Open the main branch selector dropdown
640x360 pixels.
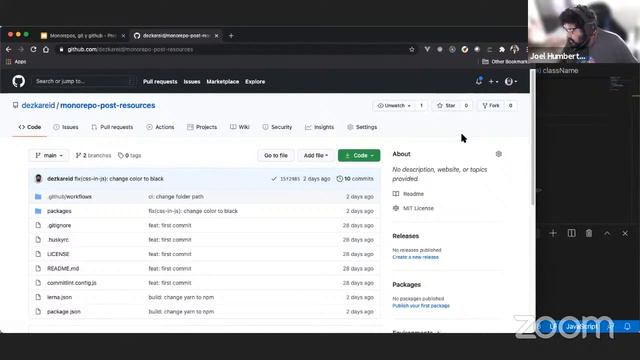coord(49,156)
